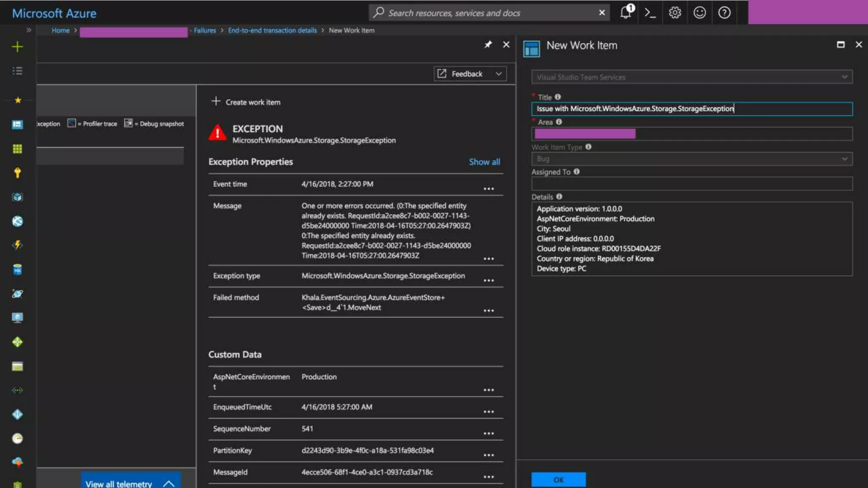Image resolution: width=868 pixels, height=488 pixels.
Task: Open All services list icon in sidebar
Action: 17,71
